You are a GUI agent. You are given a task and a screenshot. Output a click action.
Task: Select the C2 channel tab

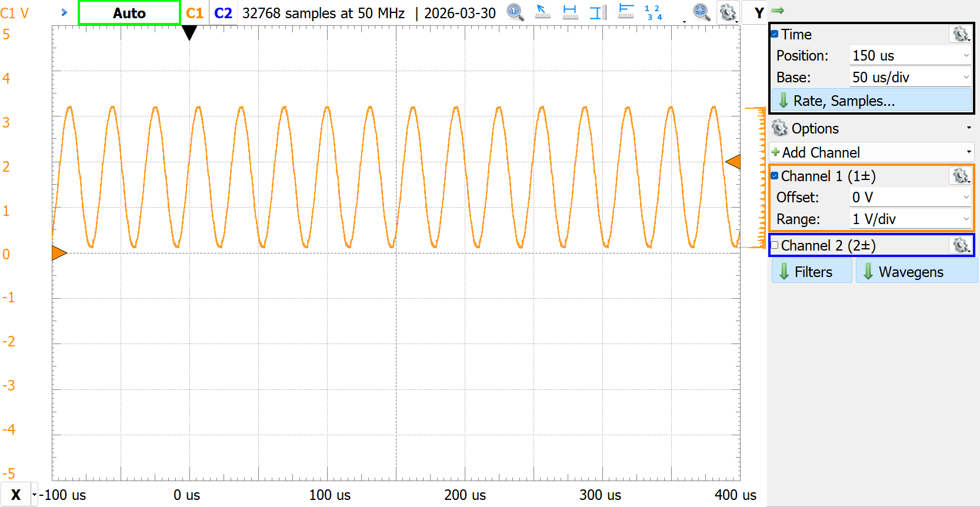(223, 13)
